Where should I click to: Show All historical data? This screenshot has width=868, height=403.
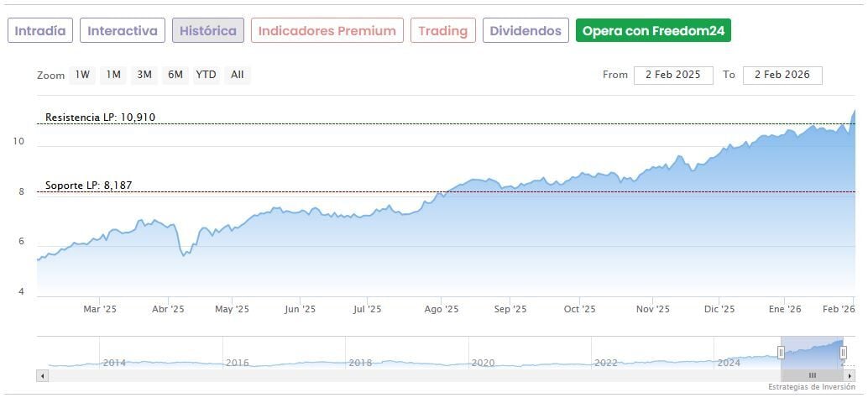(238, 75)
